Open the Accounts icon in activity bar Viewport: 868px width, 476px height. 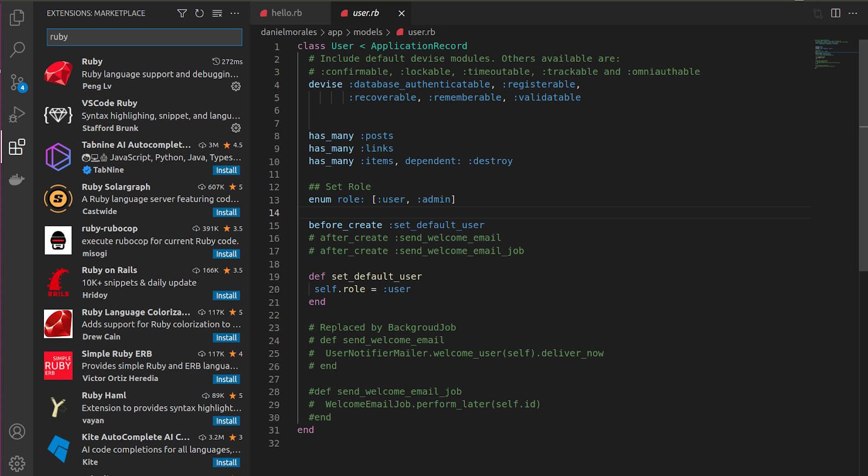(17, 432)
